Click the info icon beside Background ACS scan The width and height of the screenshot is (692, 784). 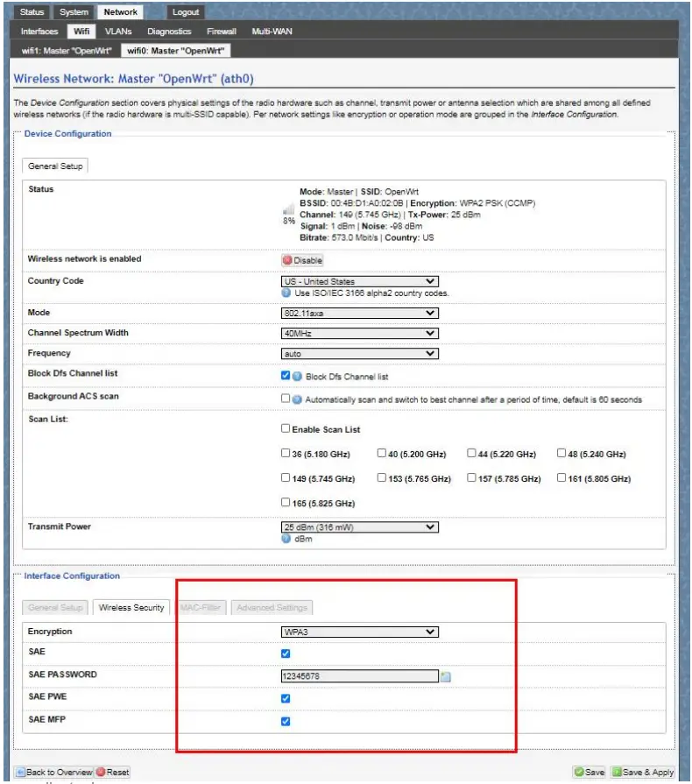tap(297, 399)
